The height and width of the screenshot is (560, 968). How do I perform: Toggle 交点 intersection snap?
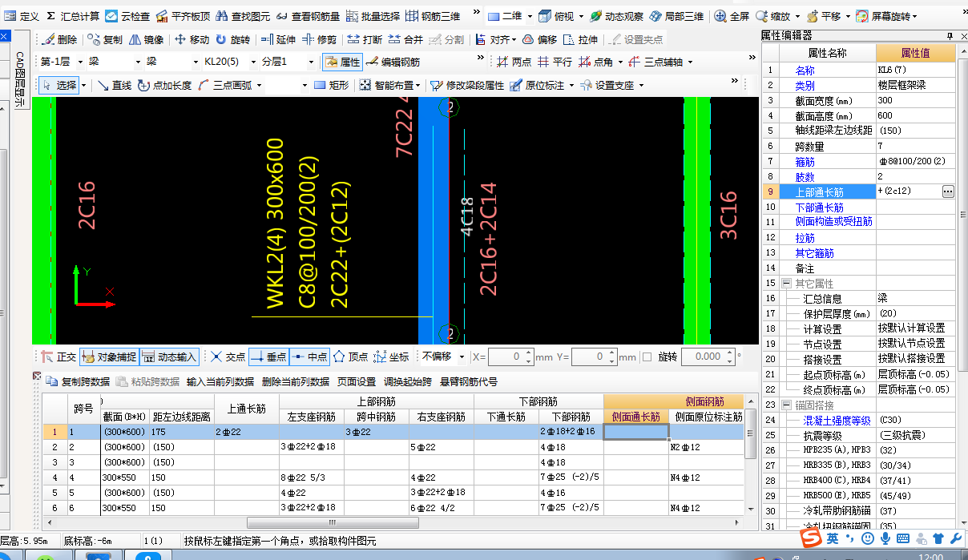[x=227, y=357]
